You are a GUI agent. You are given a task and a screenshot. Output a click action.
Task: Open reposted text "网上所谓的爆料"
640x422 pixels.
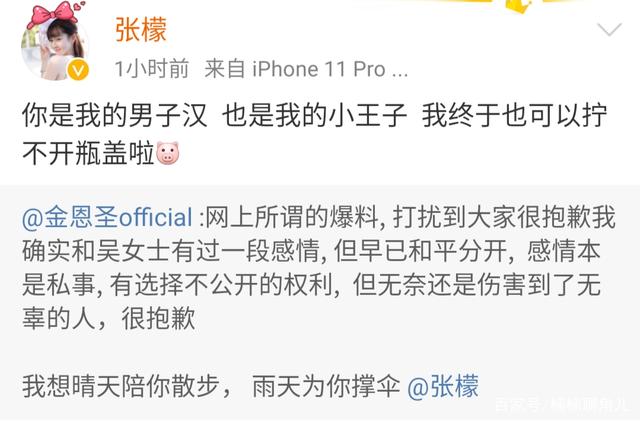pos(293,218)
